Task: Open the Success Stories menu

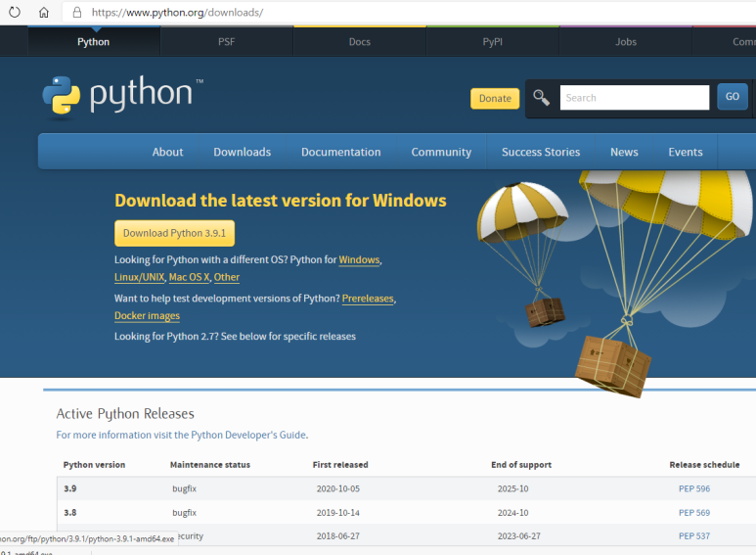Action: [x=541, y=152]
